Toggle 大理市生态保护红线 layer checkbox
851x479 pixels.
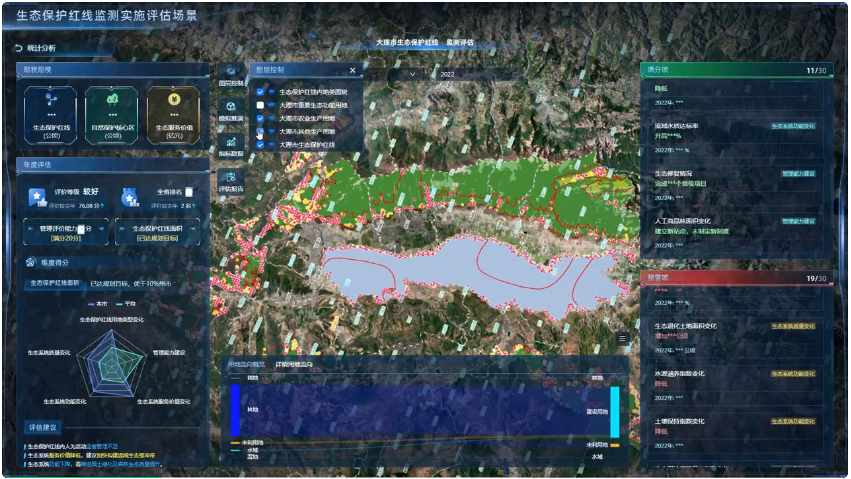coord(260,145)
